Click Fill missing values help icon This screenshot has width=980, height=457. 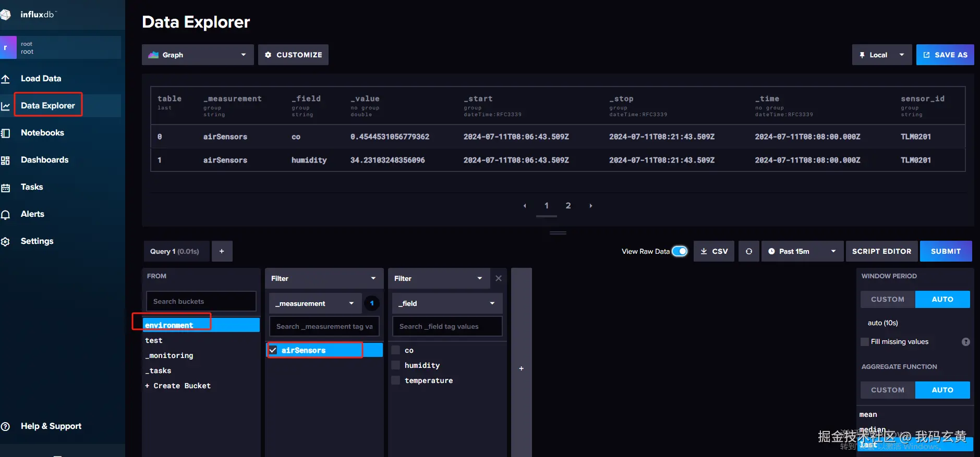click(x=966, y=342)
